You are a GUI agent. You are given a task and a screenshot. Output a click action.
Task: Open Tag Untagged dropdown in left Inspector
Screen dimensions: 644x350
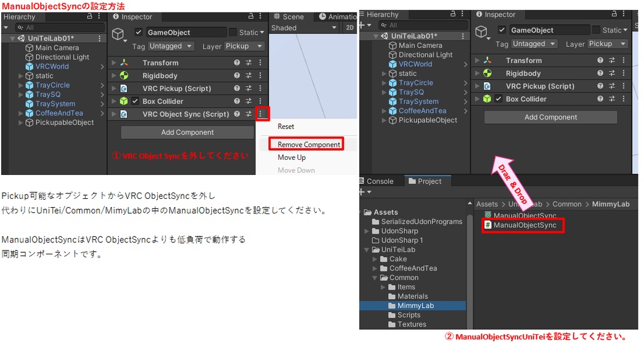pyautogui.click(x=171, y=46)
